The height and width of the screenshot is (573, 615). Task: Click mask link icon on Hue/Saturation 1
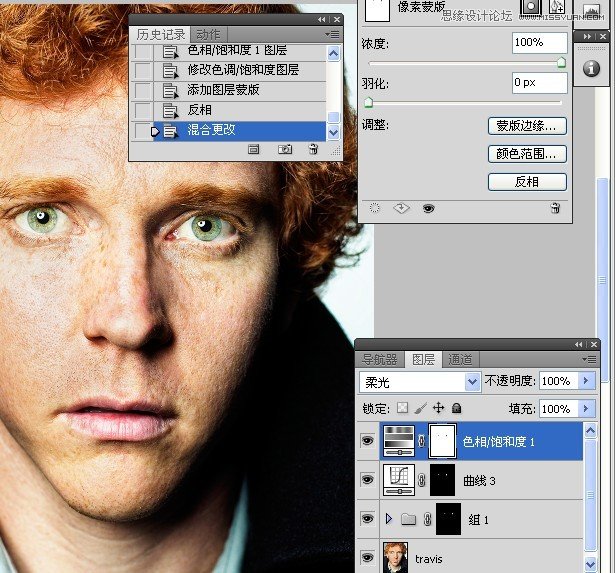pyautogui.click(x=422, y=441)
